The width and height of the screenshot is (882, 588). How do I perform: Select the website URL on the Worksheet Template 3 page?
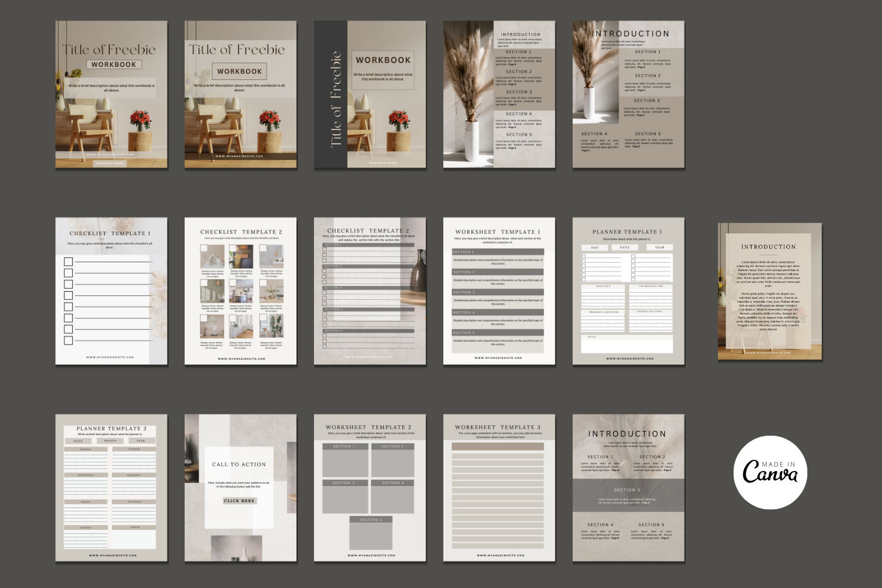[499, 555]
